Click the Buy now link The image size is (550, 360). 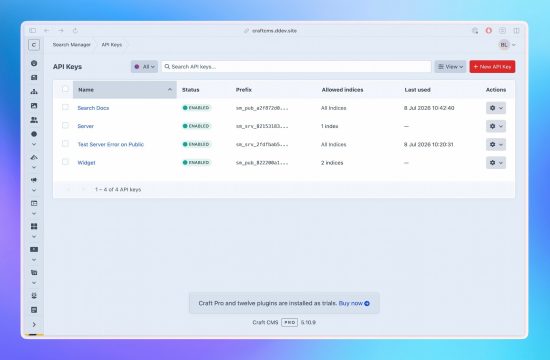pyautogui.click(x=354, y=303)
